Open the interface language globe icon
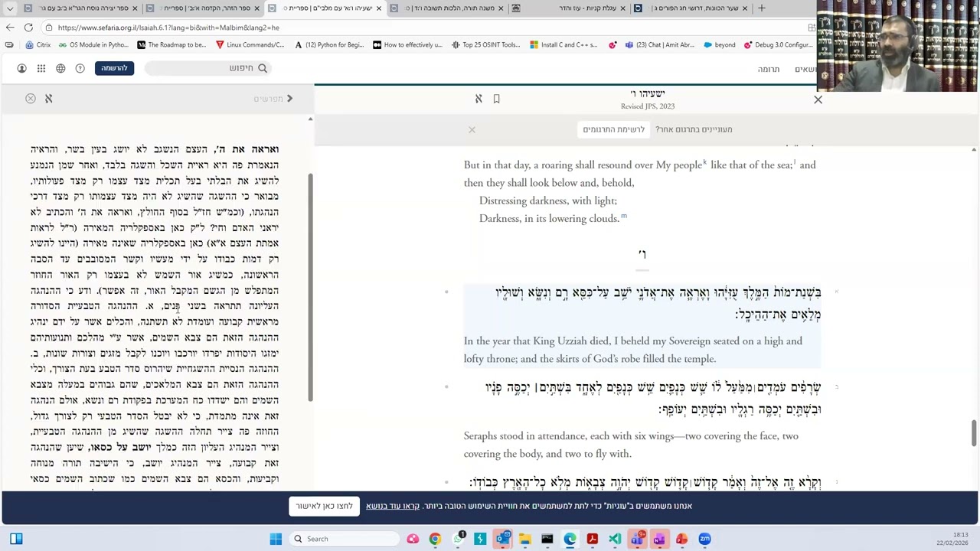The image size is (980, 551). [60, 68]
